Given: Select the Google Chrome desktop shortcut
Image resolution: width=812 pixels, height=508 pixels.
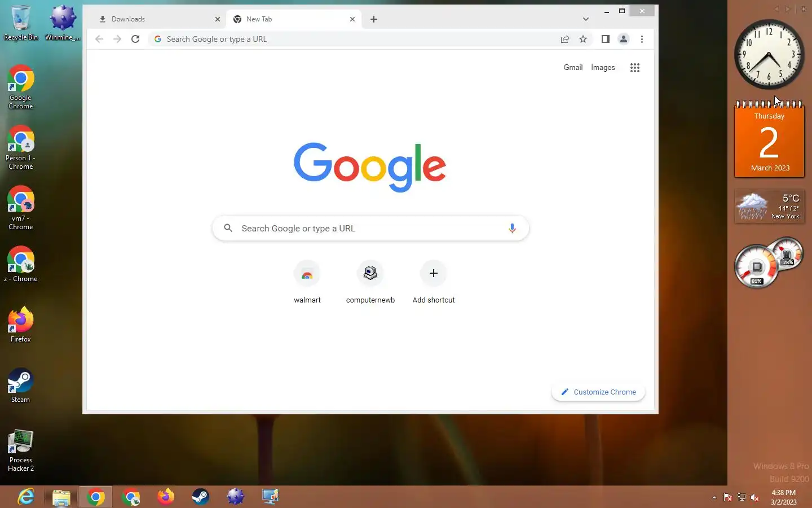Looking at the screenshot, I should pos(21,87).
